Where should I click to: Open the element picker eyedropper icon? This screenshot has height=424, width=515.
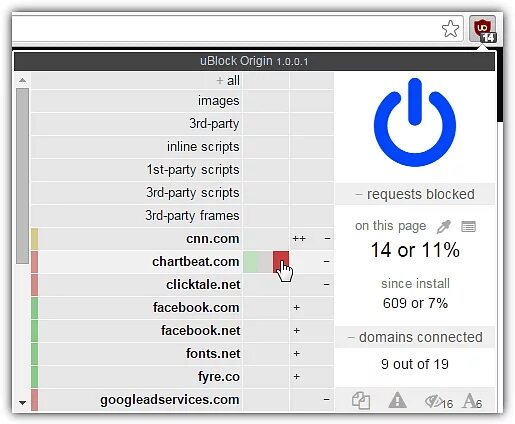(x=444, y=227)
